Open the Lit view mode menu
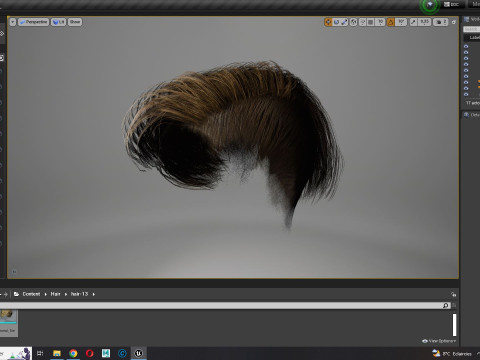 (x=58, y=22)
